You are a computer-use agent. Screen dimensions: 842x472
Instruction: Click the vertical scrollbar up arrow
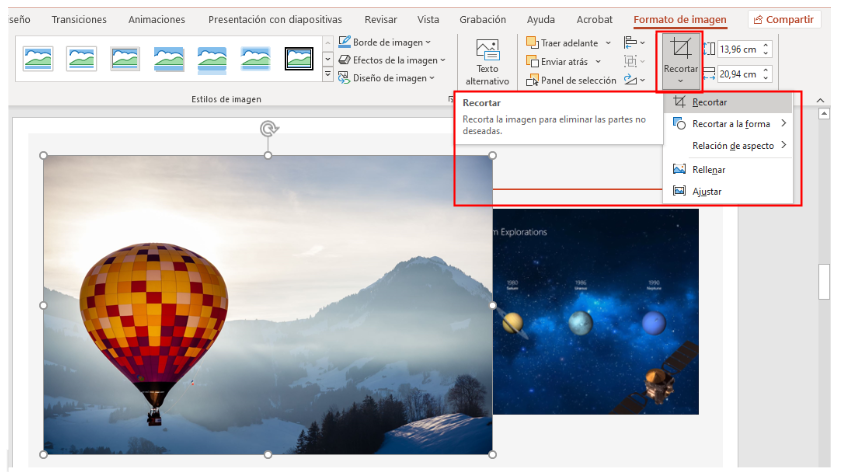coord(823,114)
